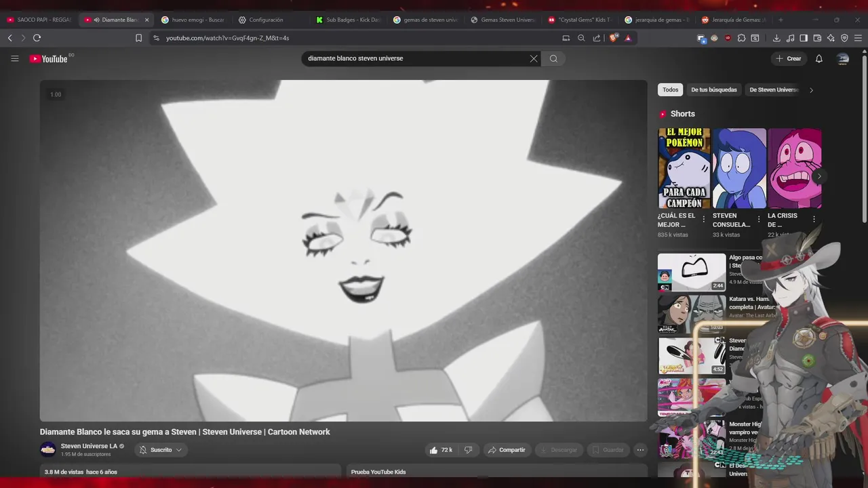The width and height of the screenshot is (868, 488).
Task: Open LA CRISIS DE short thumbnail
Action: coord(794,168)
